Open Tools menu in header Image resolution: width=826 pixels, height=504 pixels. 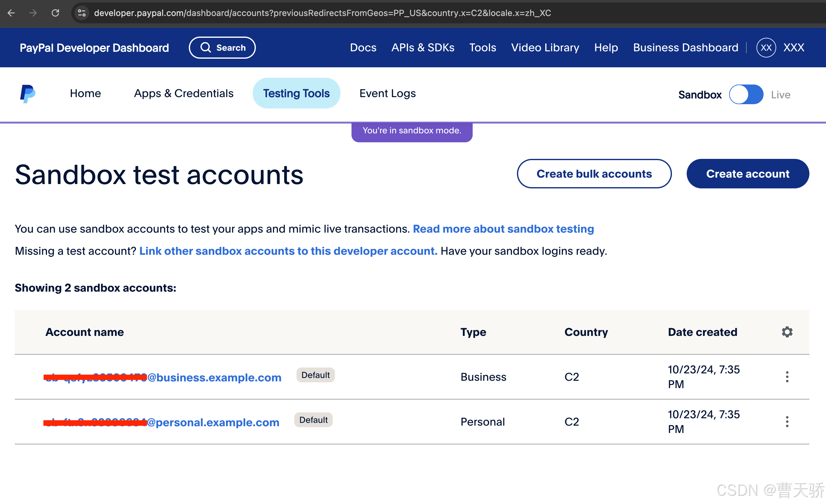click(x=482, y=48)
